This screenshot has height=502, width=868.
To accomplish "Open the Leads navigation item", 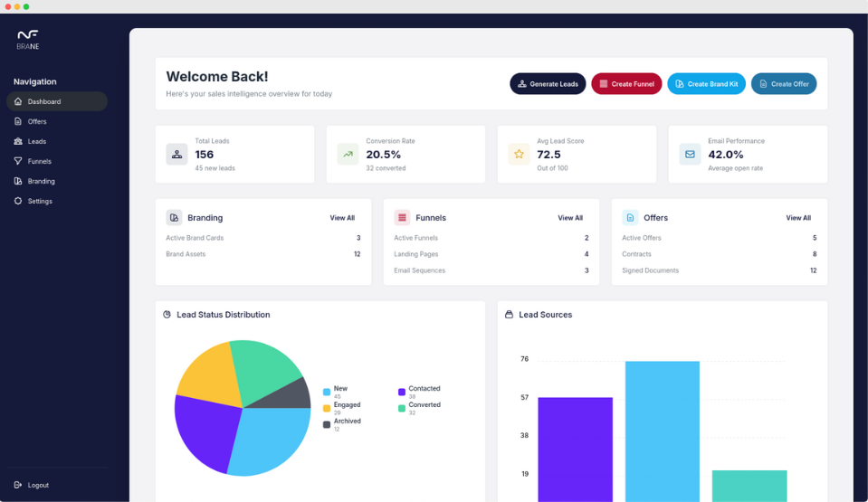I will coord(56,141).
